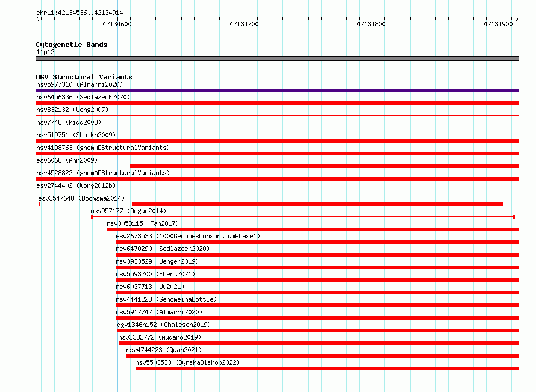Screen dimensions: 536x392
Task: Select nsv3053115 (Fan2017) label
Action: point(143,223)
